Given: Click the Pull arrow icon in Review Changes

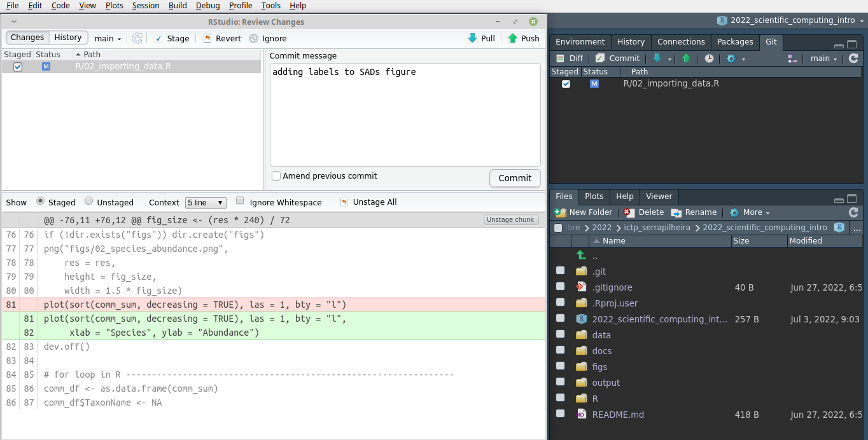Looking at the screenshot, I should click(472, 38).
